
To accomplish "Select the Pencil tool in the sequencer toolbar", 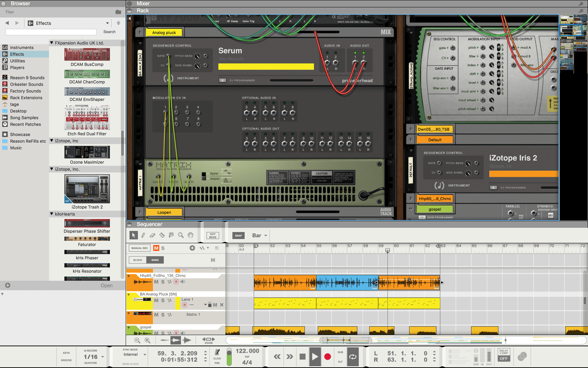I will tap(143, 235).
